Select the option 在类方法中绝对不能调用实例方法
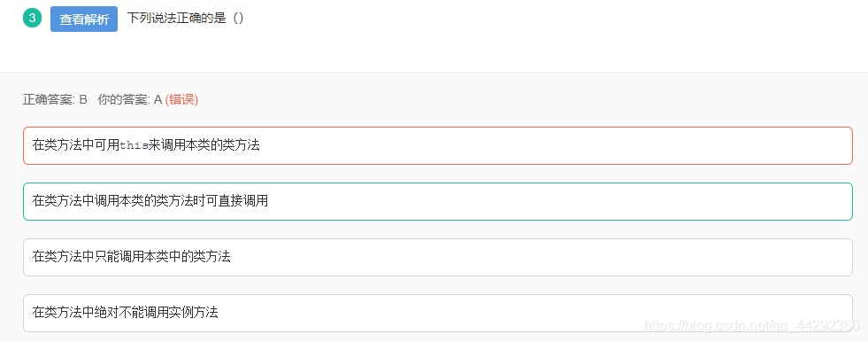868x342 pixels. click(437, 313)
